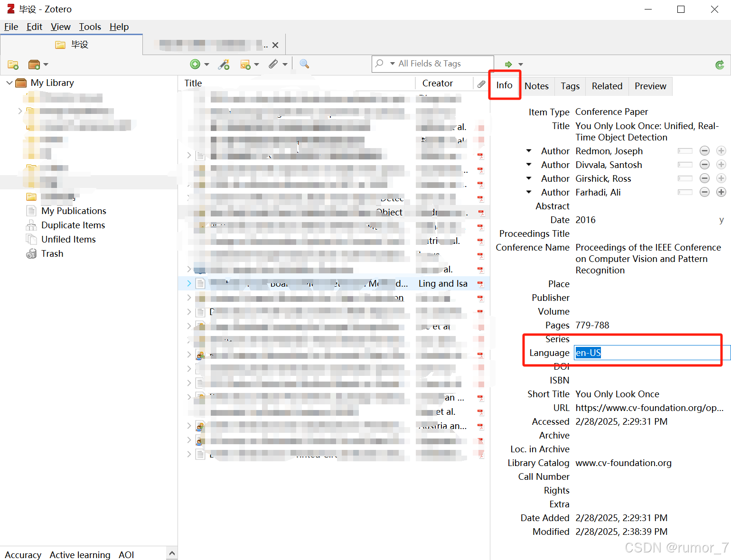Filter by the Accuracy tag
This screenshot has width=731, height=560.
tap(23, 555)
